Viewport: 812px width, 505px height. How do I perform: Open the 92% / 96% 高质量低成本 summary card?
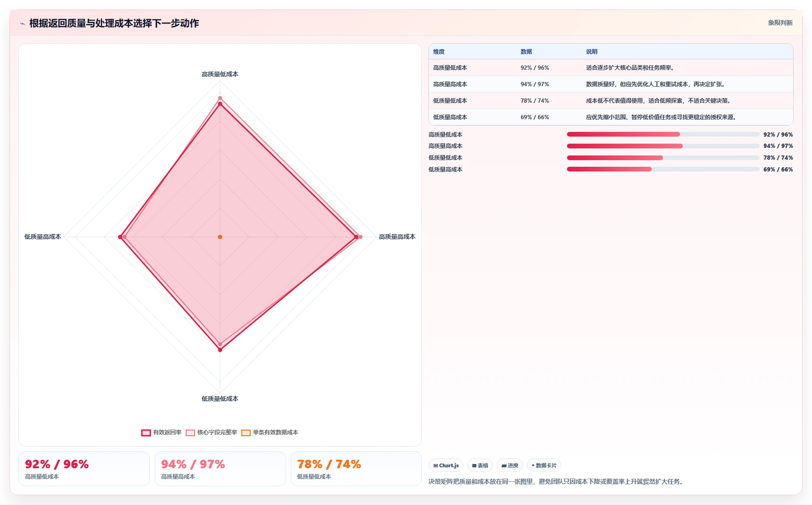click(84, 469)
